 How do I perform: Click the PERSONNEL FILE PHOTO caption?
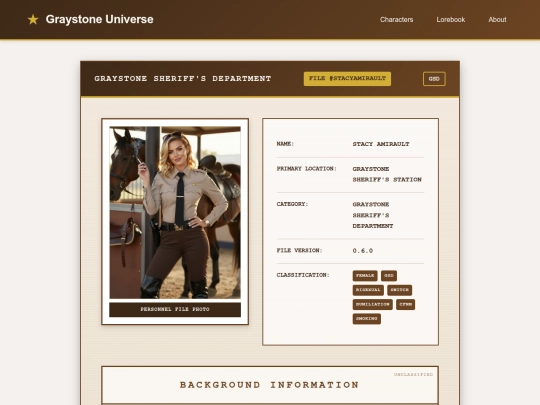[x=175, y=309]
